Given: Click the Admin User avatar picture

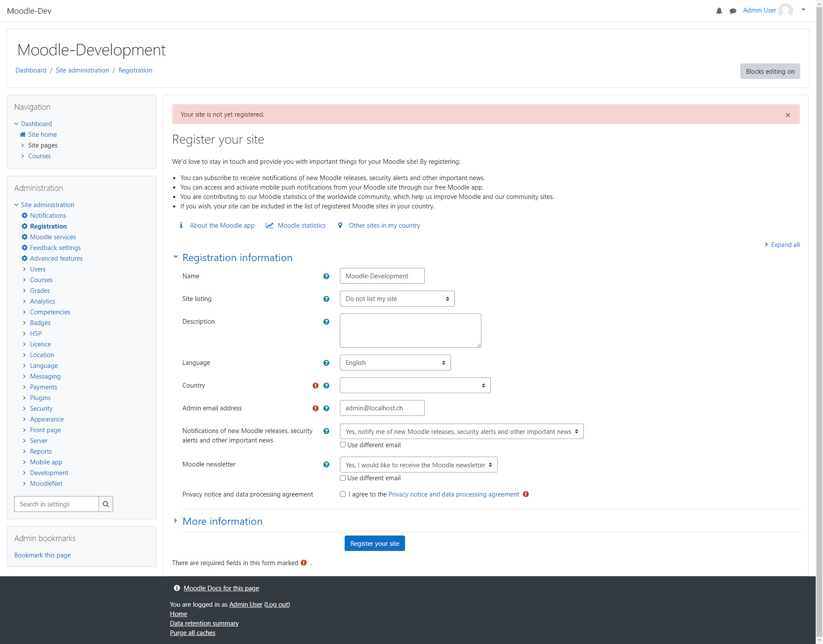Looking at the screenshot, I should pos(785,10).
